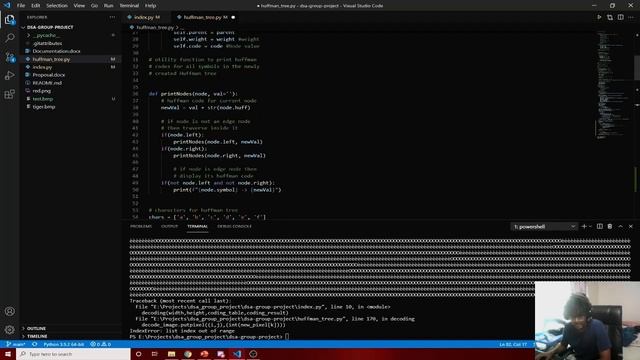Open the Terminal menu
The image size is (640, 360).
(129, 6)
